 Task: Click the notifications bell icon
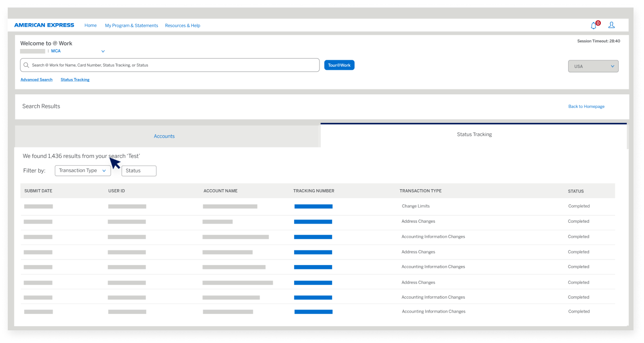click(x=593, y=26)
